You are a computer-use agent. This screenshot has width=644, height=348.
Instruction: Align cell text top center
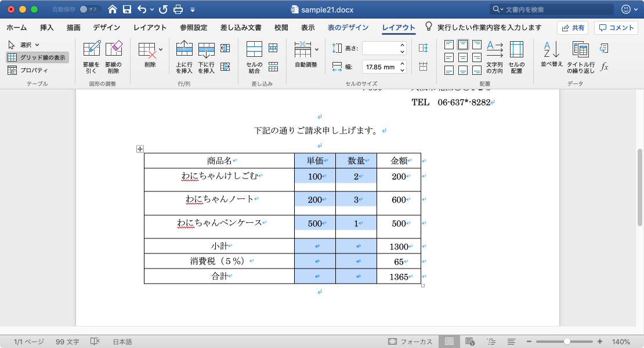pos(463,45)
